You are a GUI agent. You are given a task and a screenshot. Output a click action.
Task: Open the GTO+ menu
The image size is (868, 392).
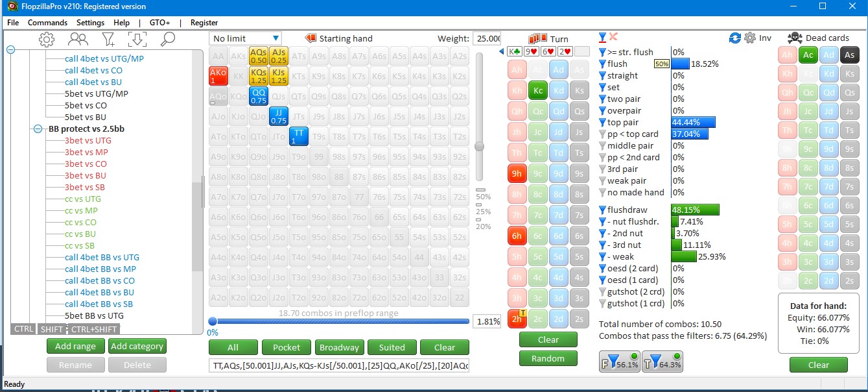coord(159,23)
